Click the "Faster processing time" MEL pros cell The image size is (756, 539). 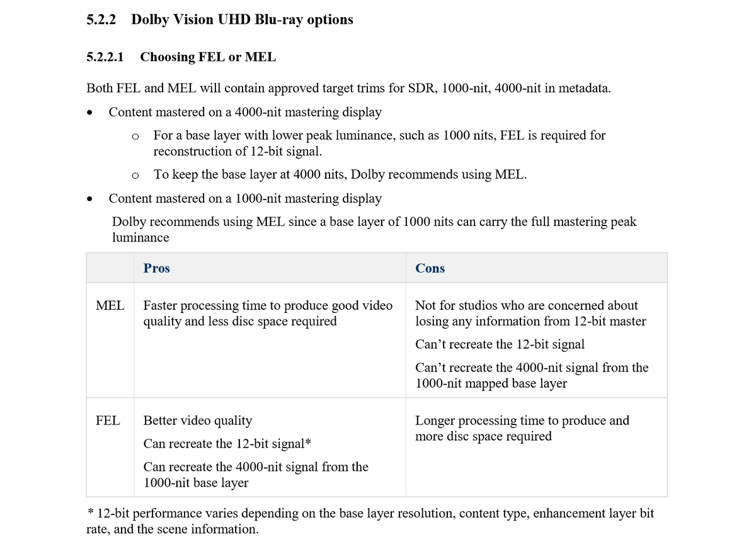(268, 313)
